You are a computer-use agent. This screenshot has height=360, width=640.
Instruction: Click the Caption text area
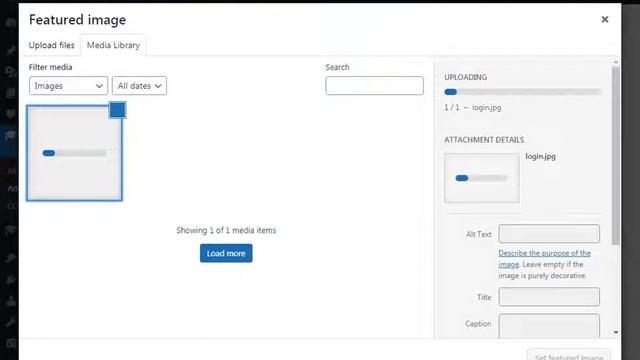point(549,326)
